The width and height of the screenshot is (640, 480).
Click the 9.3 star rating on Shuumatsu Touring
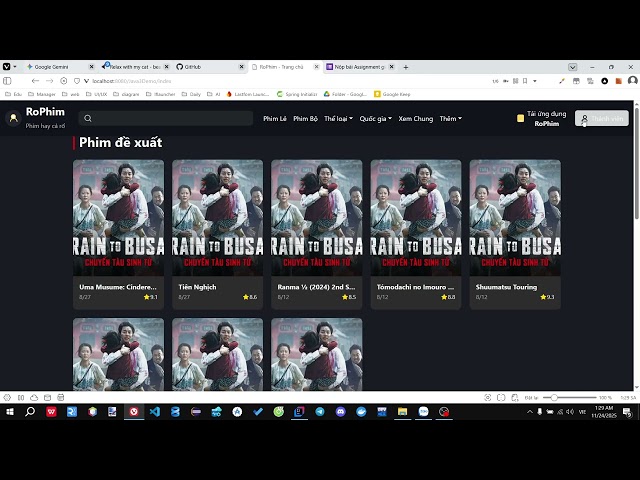click(x=547, y=297)
